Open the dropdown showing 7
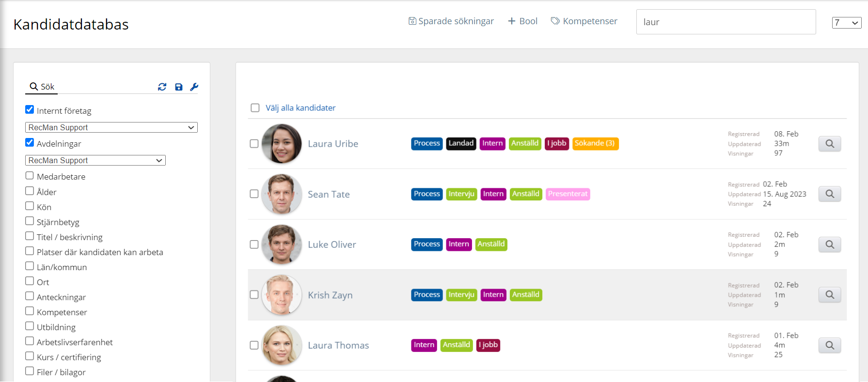This screenshot has height=382, width=868. (x=846, y=23)
